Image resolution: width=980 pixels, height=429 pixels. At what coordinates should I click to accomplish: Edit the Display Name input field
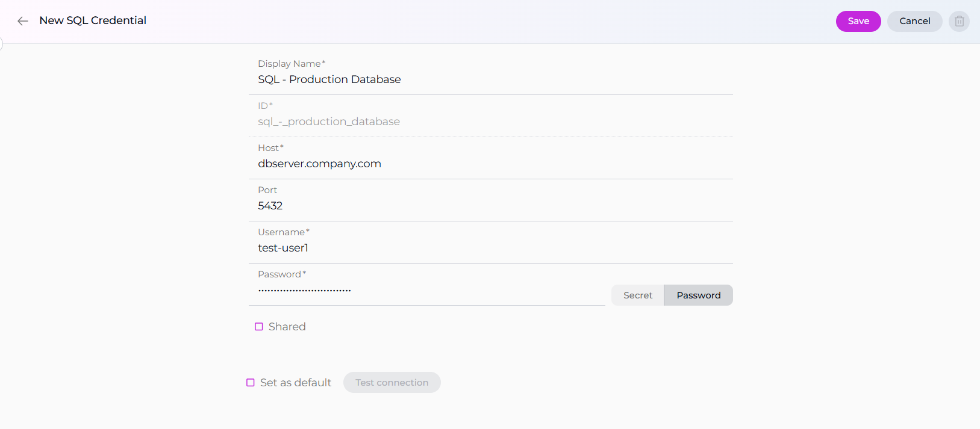click(490, 79)
